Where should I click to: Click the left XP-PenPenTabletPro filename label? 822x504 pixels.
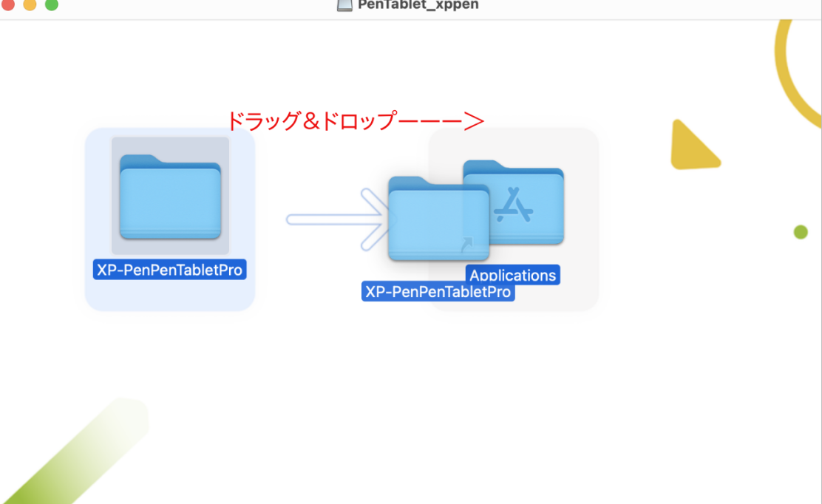click(170, 269)
